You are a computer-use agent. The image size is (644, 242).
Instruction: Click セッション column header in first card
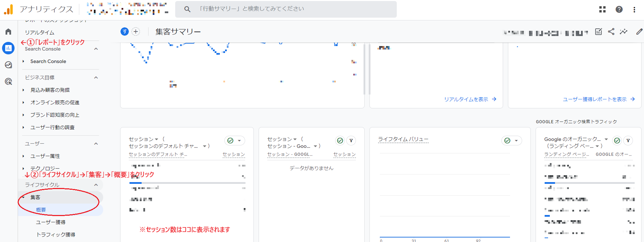[x=234, y=154]
